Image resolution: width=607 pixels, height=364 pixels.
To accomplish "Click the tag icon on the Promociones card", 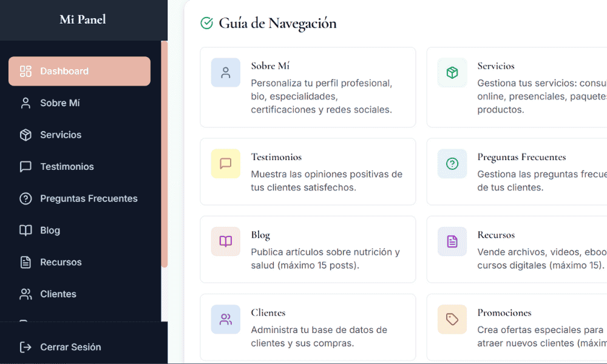I will pos(452,319).
